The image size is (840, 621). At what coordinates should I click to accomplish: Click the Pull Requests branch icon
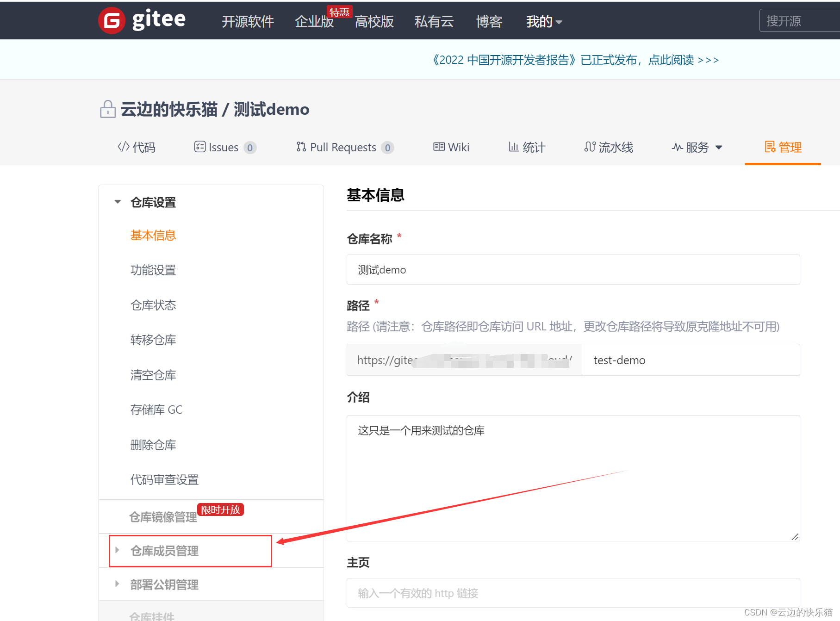301,147
